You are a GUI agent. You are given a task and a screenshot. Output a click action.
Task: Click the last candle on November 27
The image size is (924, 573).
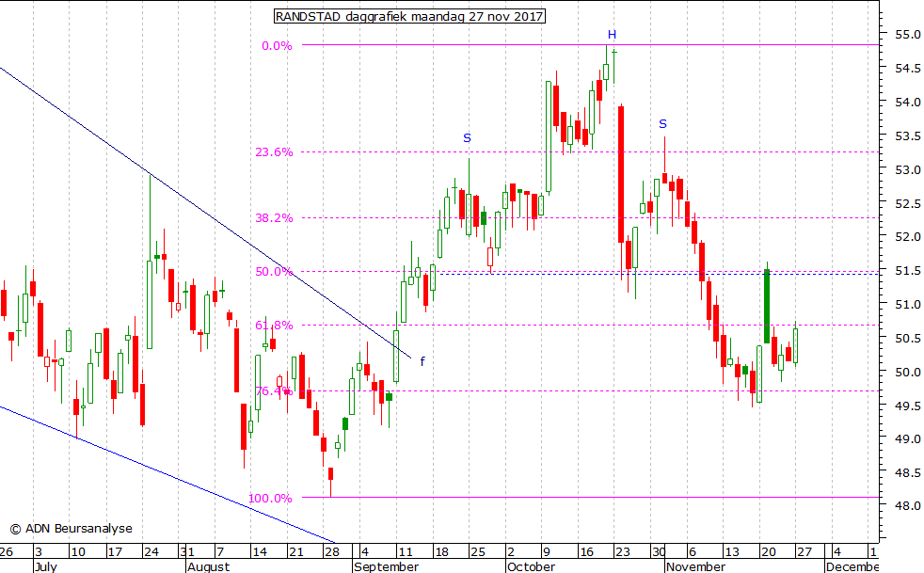pos(795,345)
